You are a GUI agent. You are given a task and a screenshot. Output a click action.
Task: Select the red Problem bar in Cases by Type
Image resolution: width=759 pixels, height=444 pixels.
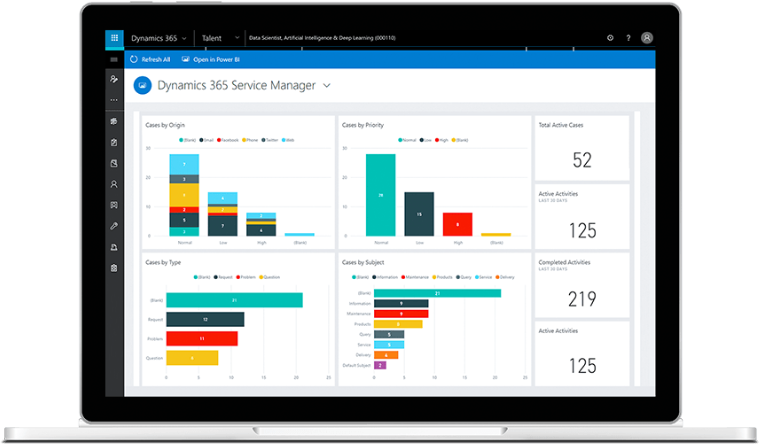(202, 338)
